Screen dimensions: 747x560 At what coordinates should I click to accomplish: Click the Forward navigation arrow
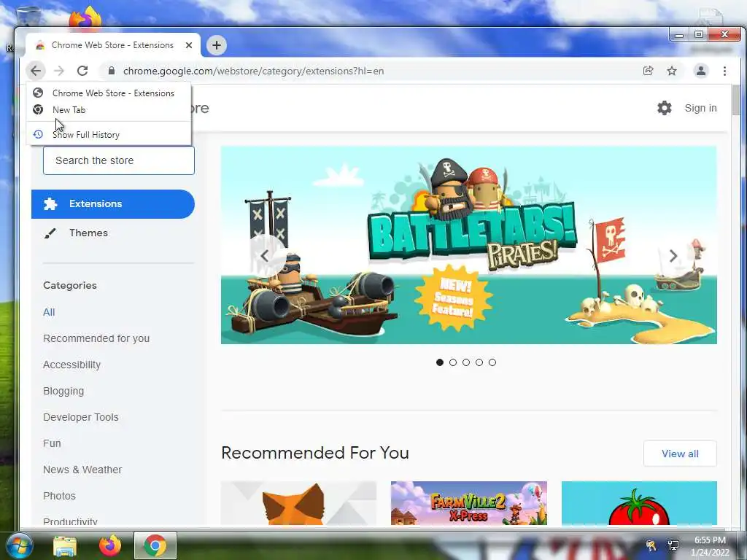[59, 71]
